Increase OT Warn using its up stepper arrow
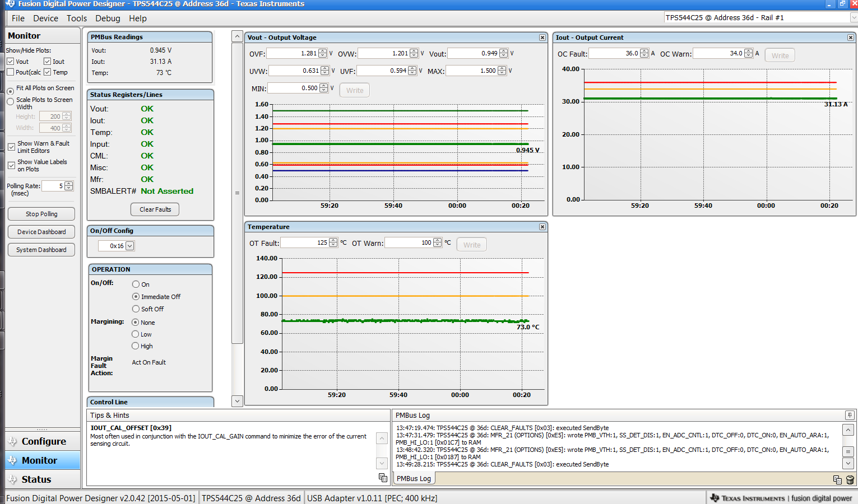 coord(438,240)
